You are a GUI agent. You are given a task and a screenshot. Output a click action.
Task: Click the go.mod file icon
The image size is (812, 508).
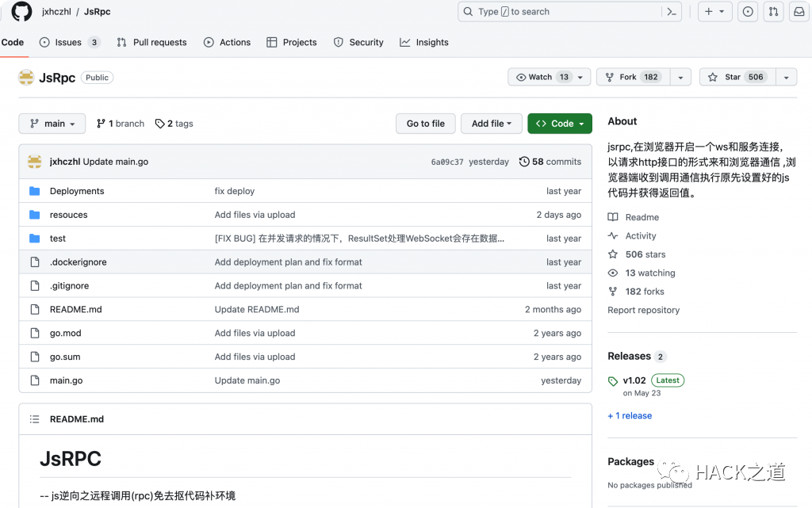click(35, 333)
